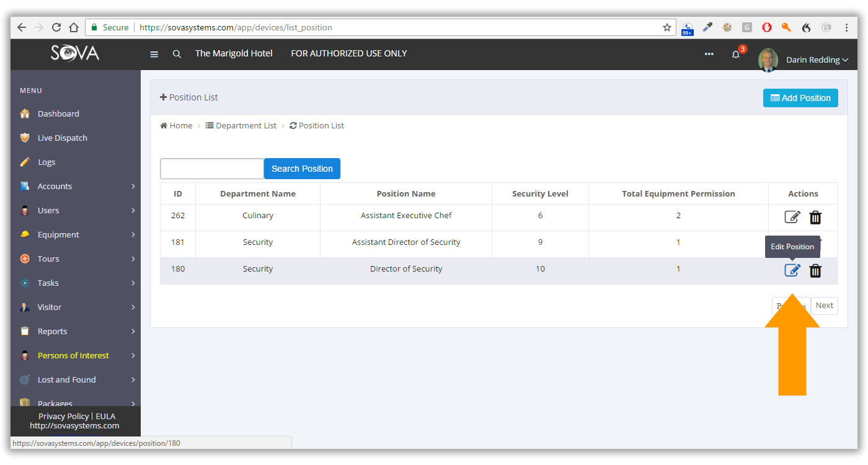Expand the Tours sidebar section

tap(76, 259)
